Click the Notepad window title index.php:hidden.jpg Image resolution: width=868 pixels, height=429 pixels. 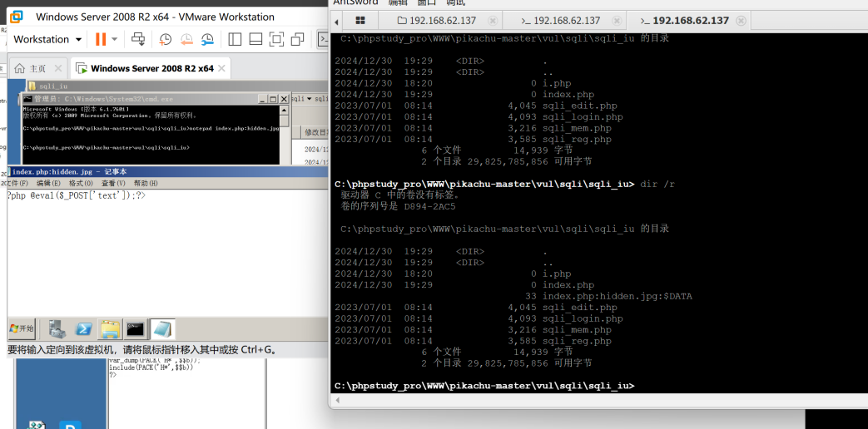pyautogui.click(x=69, y=172)
